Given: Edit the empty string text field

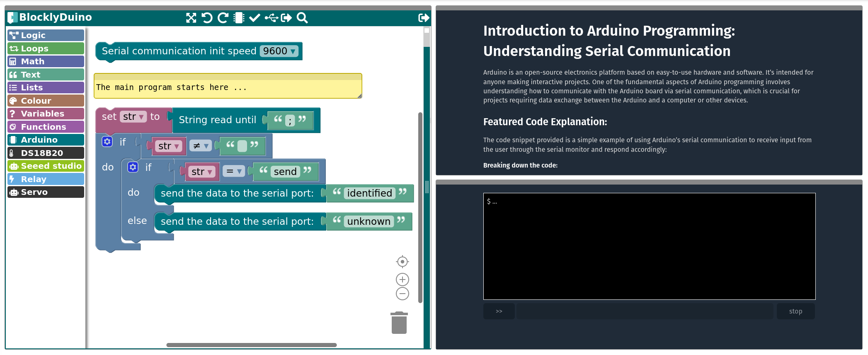Looking at the screenshot, I should click(x=242, y=146).
